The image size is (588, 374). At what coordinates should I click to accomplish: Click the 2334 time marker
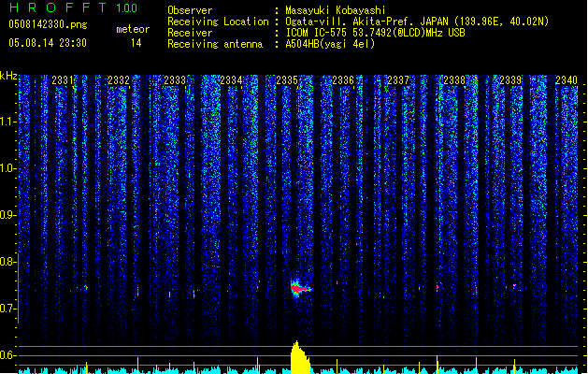click(x=231, y=80)
